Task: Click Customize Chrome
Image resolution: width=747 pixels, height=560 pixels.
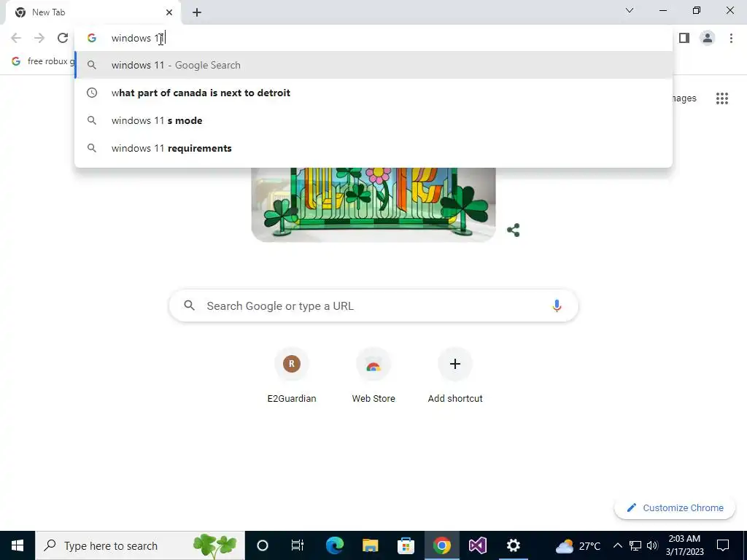Action: [675, 507]
